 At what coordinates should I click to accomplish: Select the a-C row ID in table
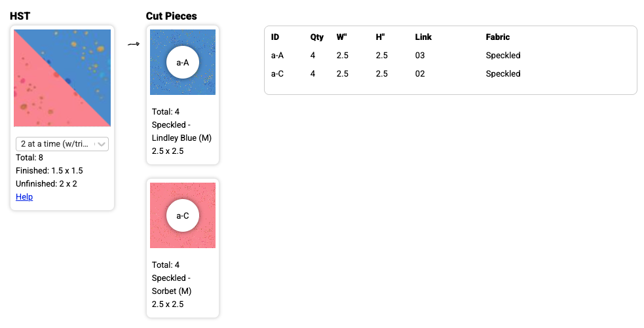pos(277,74)
